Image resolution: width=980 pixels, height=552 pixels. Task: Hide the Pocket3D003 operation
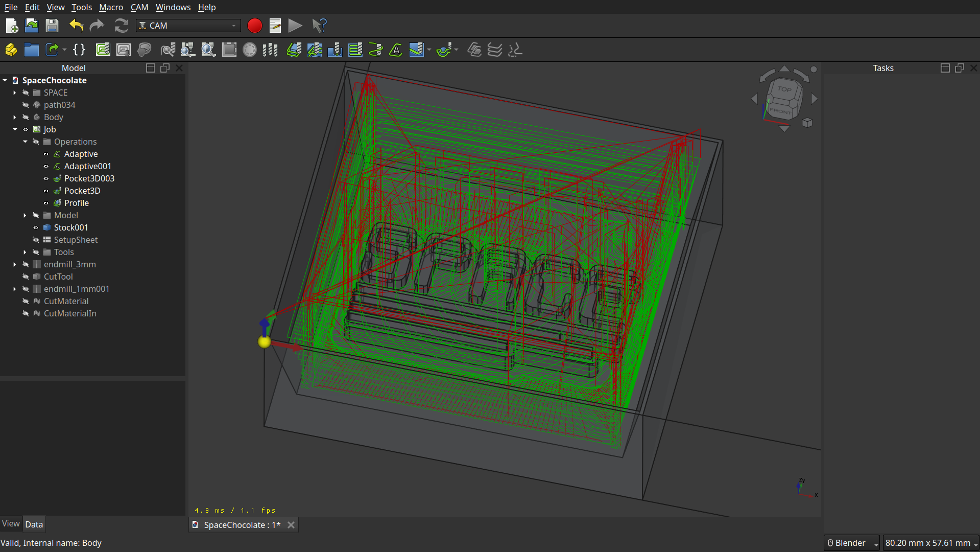click(x=46, y=178)
